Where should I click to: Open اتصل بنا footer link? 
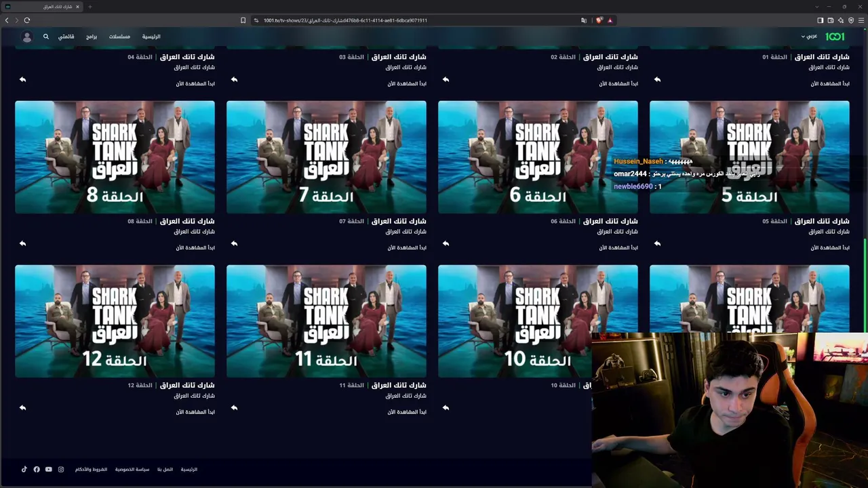[165, 469]
